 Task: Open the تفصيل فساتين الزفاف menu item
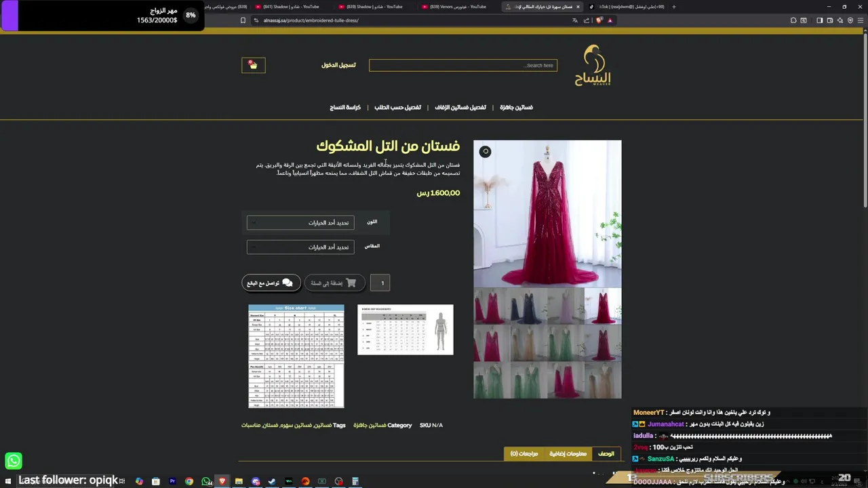point(460,107)
